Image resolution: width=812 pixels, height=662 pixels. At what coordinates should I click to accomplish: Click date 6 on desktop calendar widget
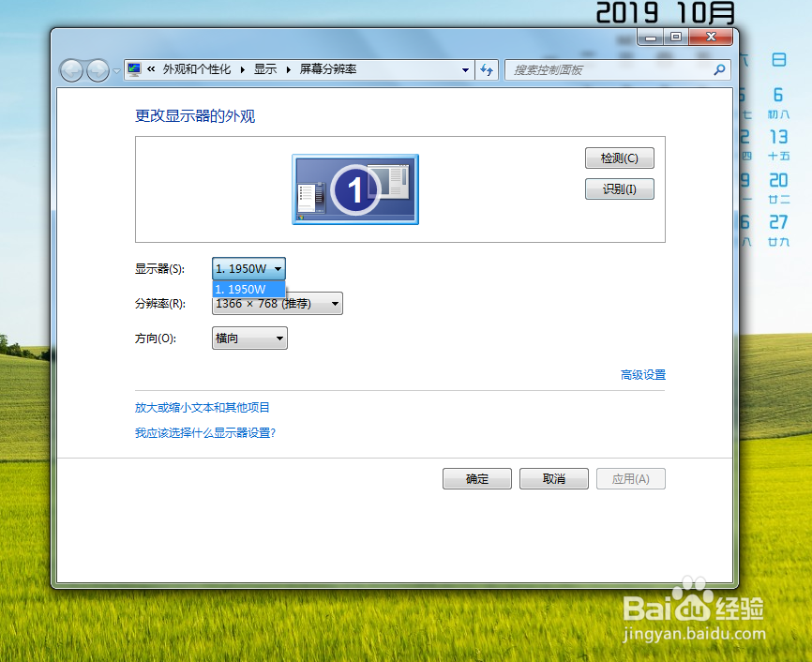pyautogui.click(x=778, y=95)
